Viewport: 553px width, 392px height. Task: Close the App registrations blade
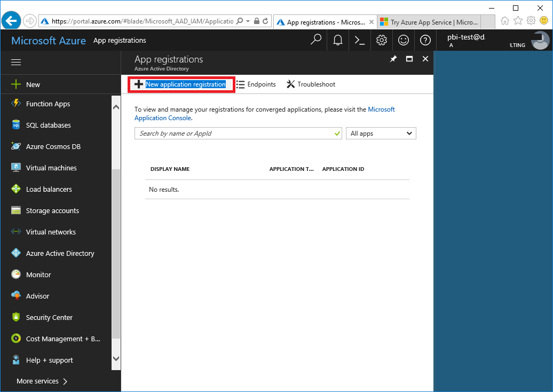[425, 59]
